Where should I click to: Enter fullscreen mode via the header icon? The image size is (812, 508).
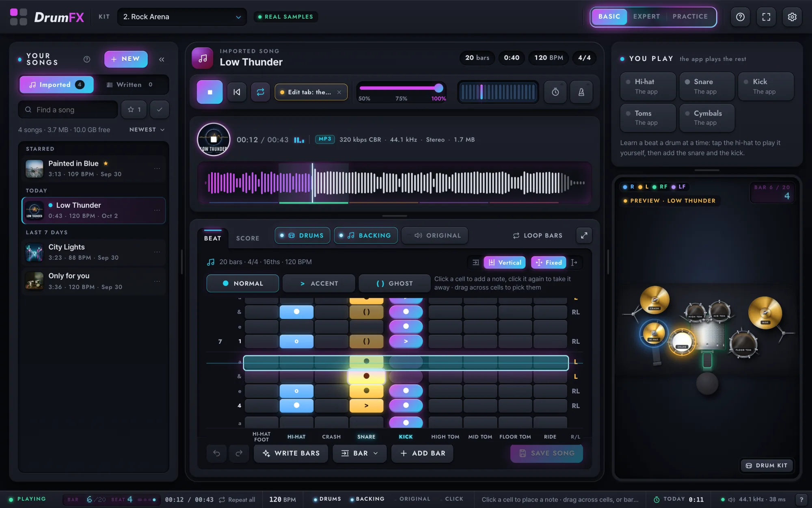point(766,17)
